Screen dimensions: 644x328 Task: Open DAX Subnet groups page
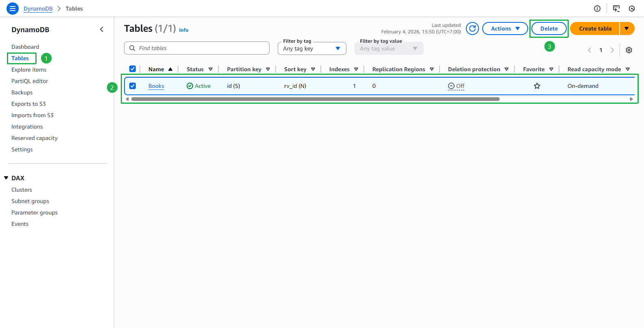coord(30,201)
